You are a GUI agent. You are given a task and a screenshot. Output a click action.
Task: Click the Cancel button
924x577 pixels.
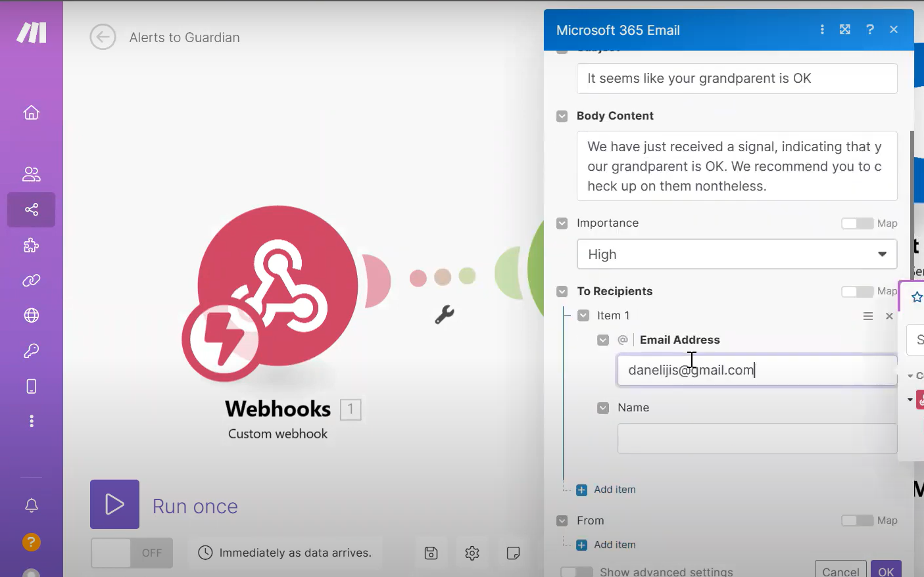[840, 569]
